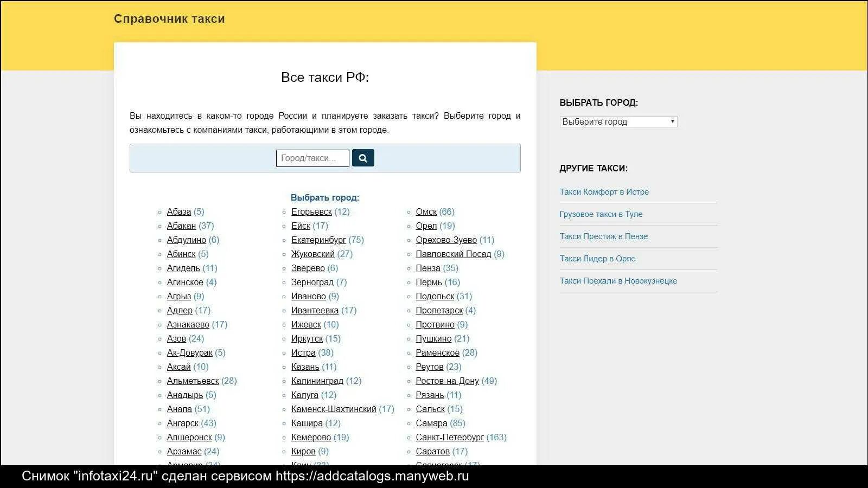
Task: Select city Павловский Посад
Action: pyautogui.click(x=454, y=254)
